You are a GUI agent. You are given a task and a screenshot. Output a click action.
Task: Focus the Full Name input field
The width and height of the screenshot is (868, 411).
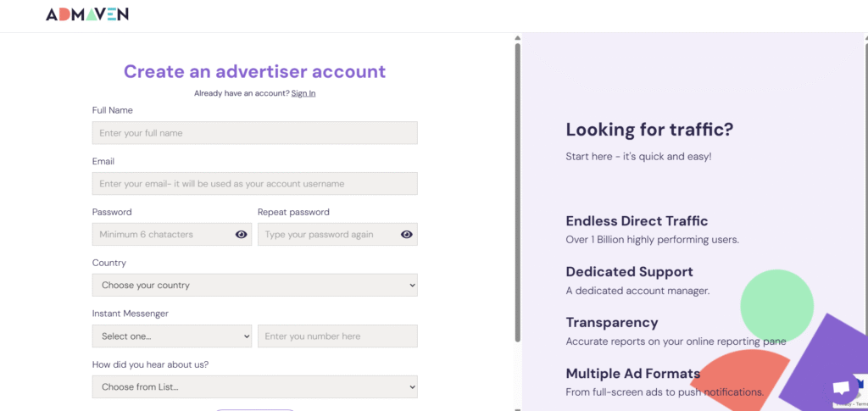254,133
